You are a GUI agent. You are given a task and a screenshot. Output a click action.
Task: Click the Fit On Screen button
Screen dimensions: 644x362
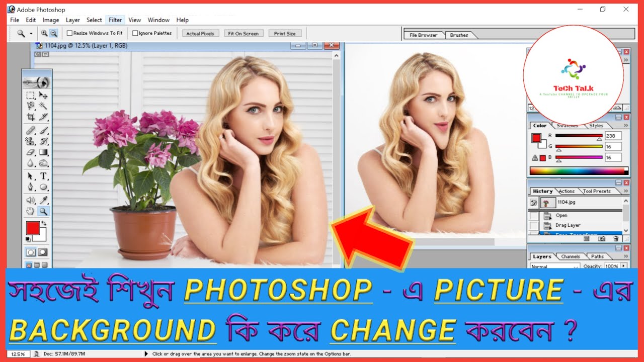[244, 34]
